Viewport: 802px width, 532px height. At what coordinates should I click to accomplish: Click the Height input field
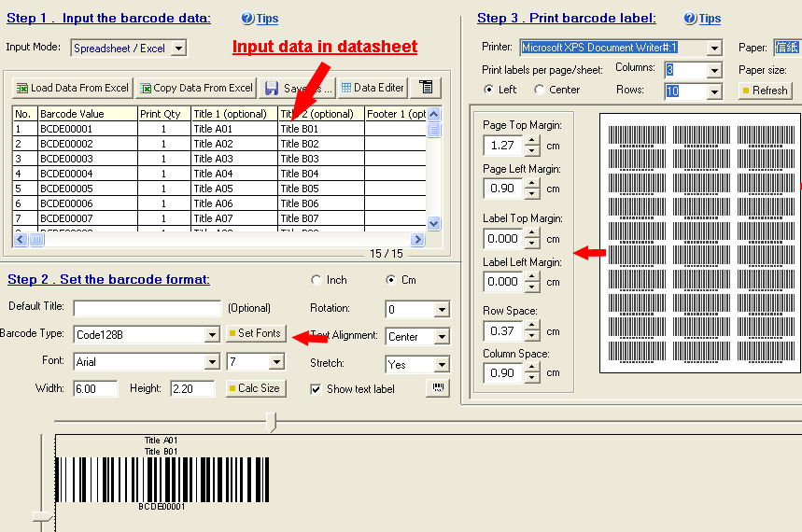(192, 389)
